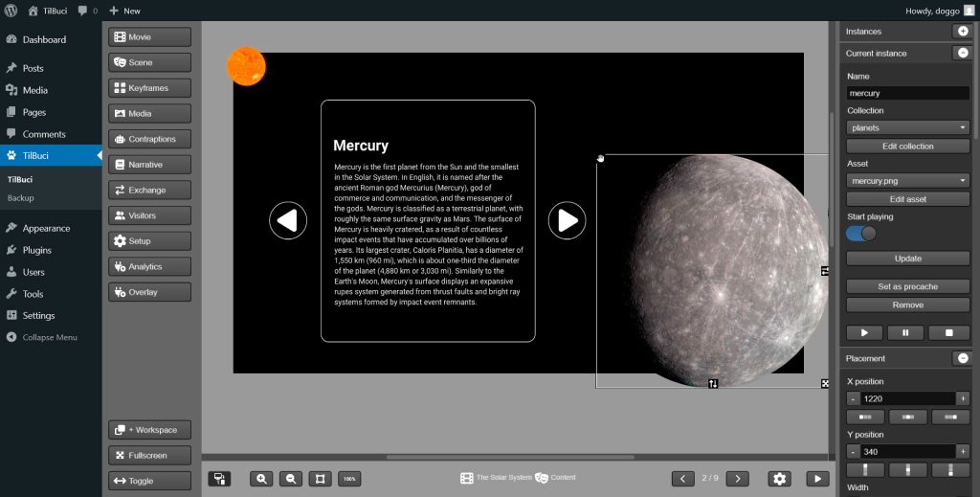The image size is (980, 497).
Task: Click the Narrative button
Action: [149, 165]
